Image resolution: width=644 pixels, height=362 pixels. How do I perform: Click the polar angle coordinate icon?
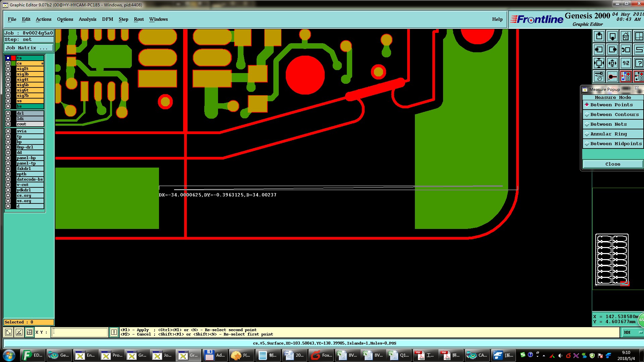coord(19,332)
